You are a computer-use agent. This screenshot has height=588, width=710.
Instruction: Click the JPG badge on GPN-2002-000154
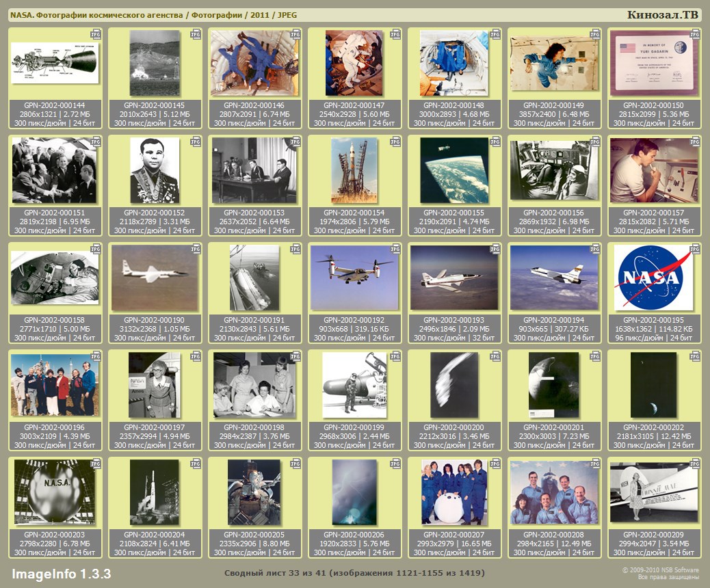[395, 141]
